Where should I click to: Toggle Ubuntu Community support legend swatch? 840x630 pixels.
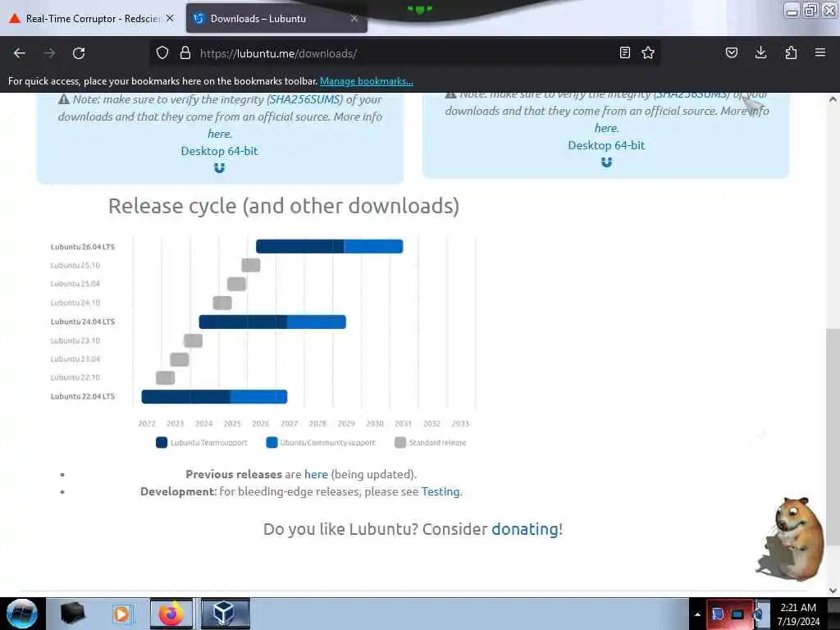(272, 442)
